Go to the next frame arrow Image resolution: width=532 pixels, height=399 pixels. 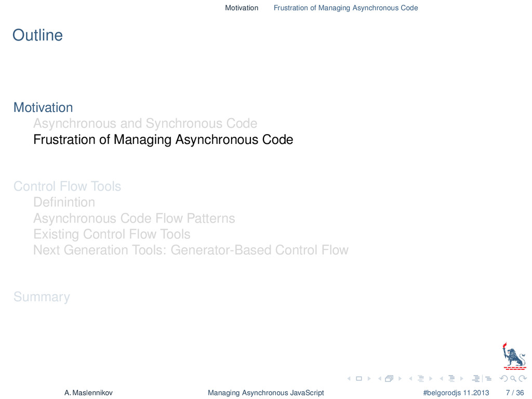coord(400,378)
